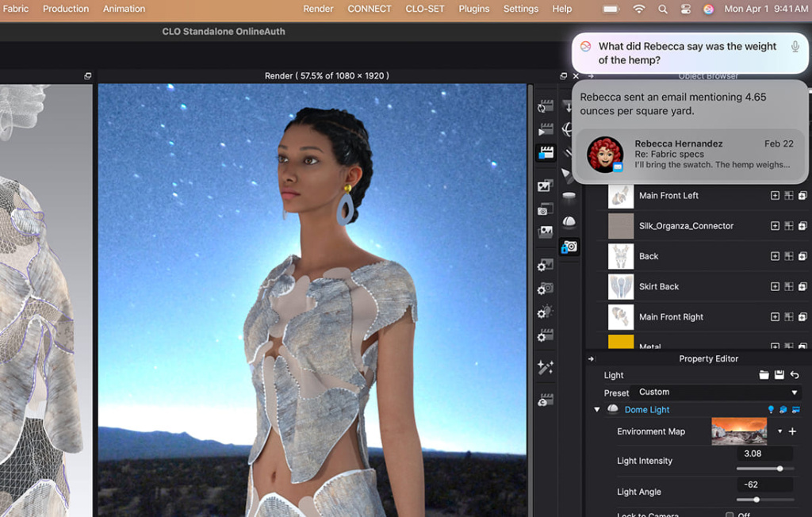
Task: Select the flat disc area light icon
Action: [569, 197]
